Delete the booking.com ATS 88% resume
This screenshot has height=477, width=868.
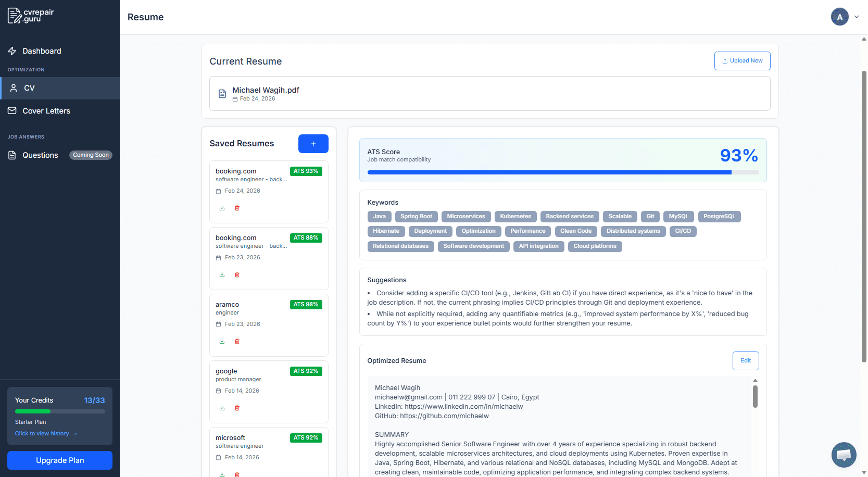coord(237,274)
